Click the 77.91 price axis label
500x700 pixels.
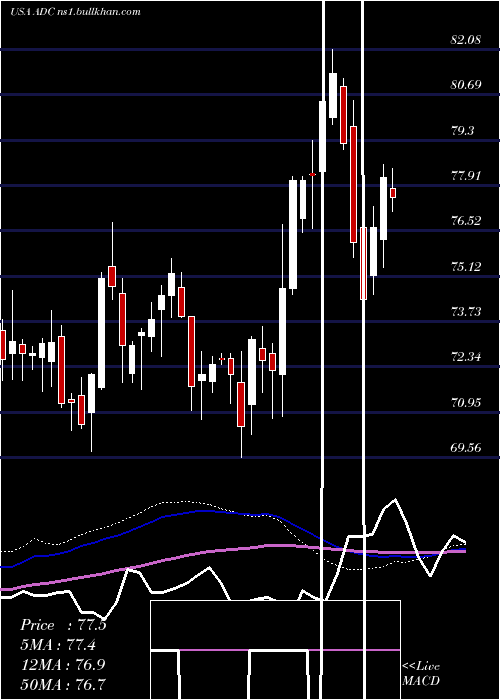click(466, 175)
